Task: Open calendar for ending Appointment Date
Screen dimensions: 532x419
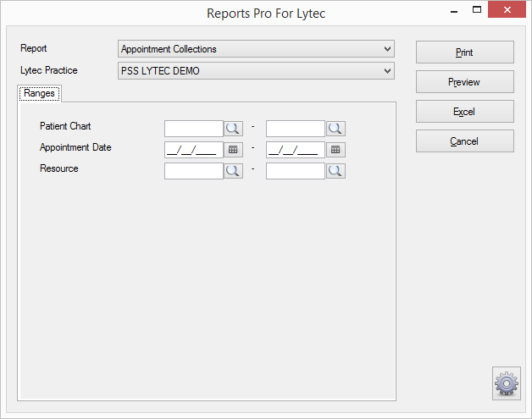Action: 335,150
